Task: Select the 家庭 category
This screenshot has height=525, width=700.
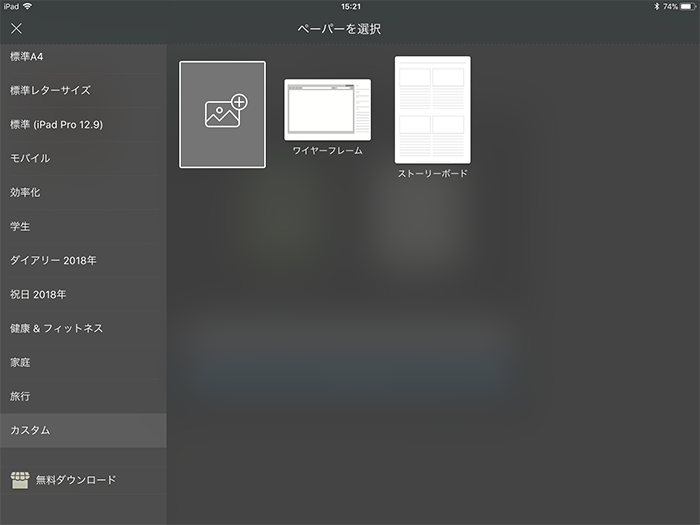Action: pyautogui.click(x=83, y=362)
